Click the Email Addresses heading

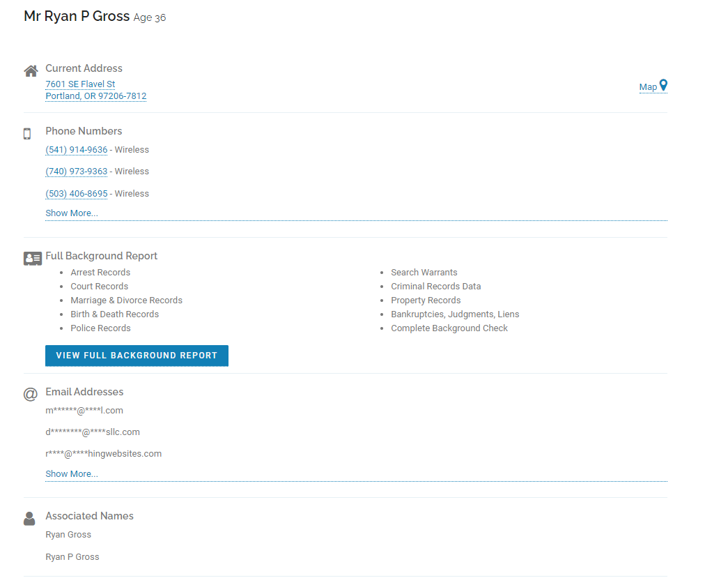tap(84, 392)
